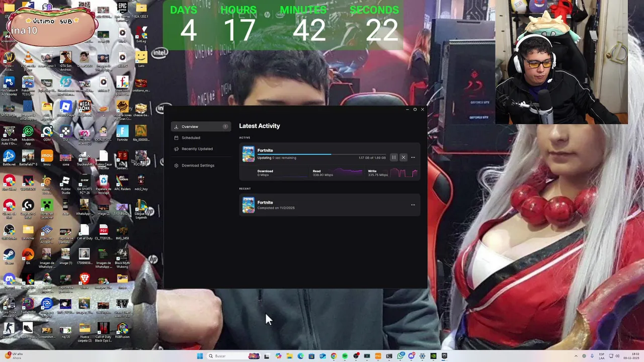Open WhatsApp from the taskbar
Viewport: 644px width, 362px height.
coord(400,356)
